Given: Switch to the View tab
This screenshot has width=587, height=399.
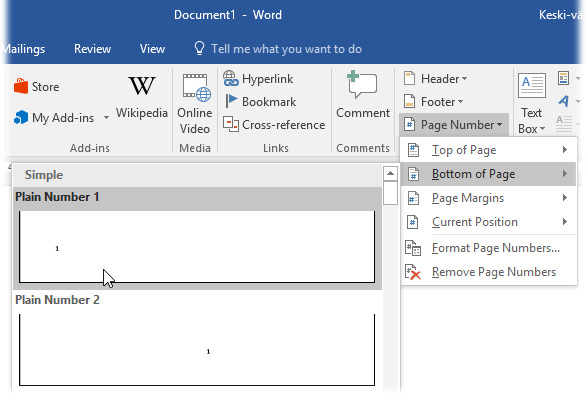Looking at the screenshot, I should pos(152,49).
